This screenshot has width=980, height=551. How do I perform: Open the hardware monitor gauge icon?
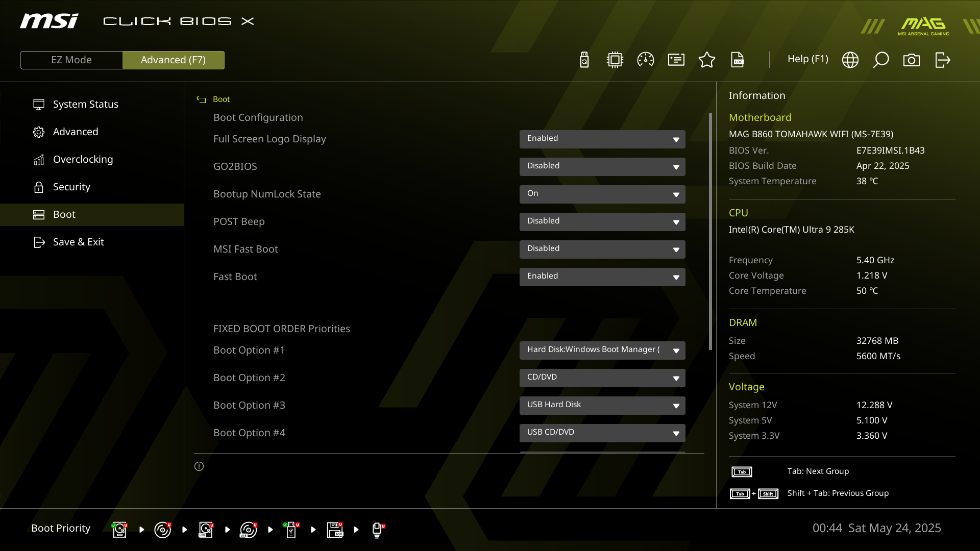coord(646,60)
